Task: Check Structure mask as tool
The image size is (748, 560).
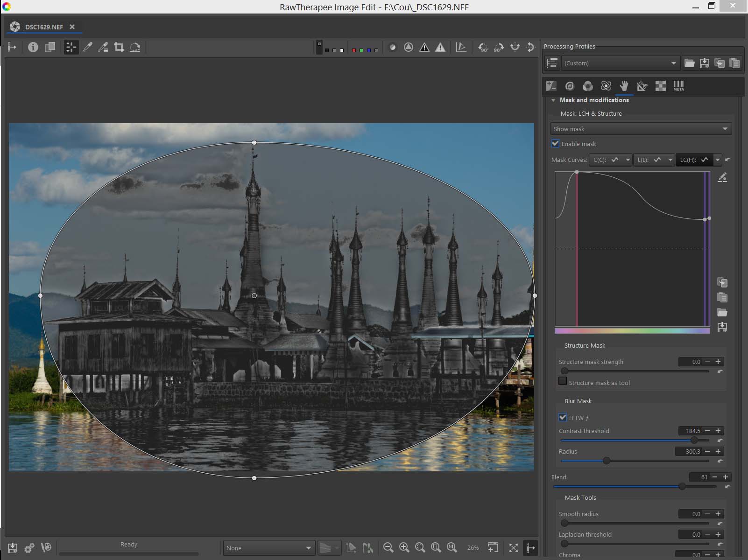Action: tap(563, 382)
